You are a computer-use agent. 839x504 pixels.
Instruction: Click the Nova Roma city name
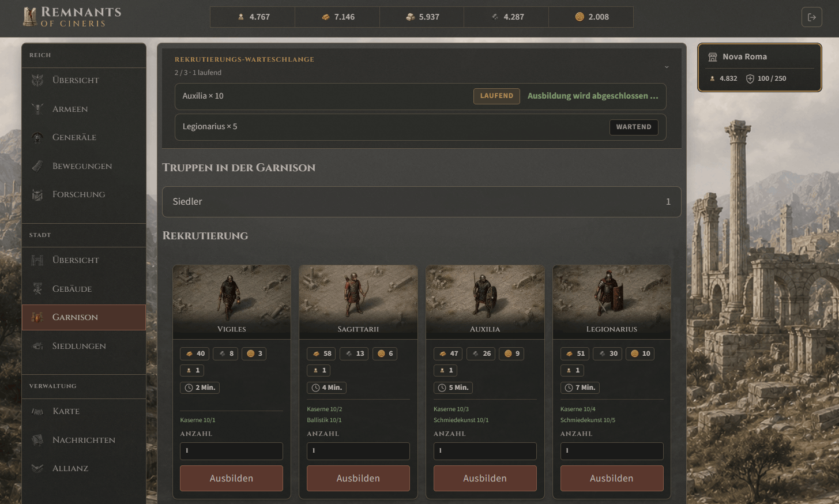tap(744, 57)
